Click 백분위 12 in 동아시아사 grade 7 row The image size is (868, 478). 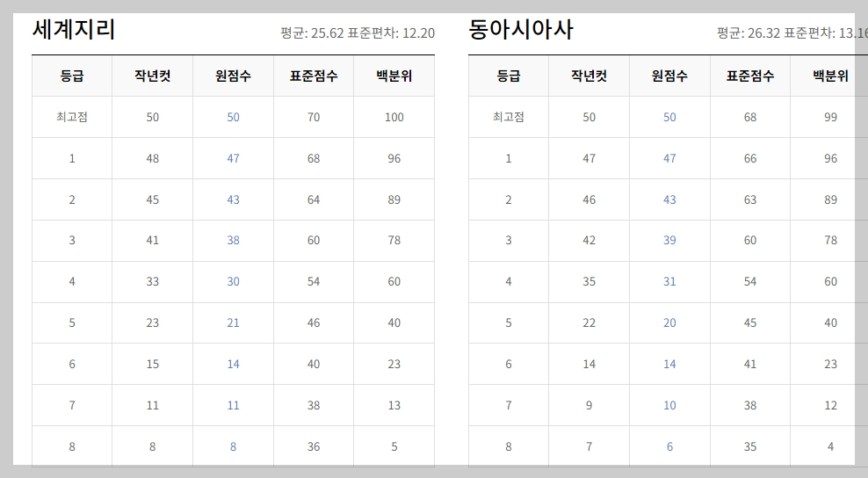coord(830,405)
